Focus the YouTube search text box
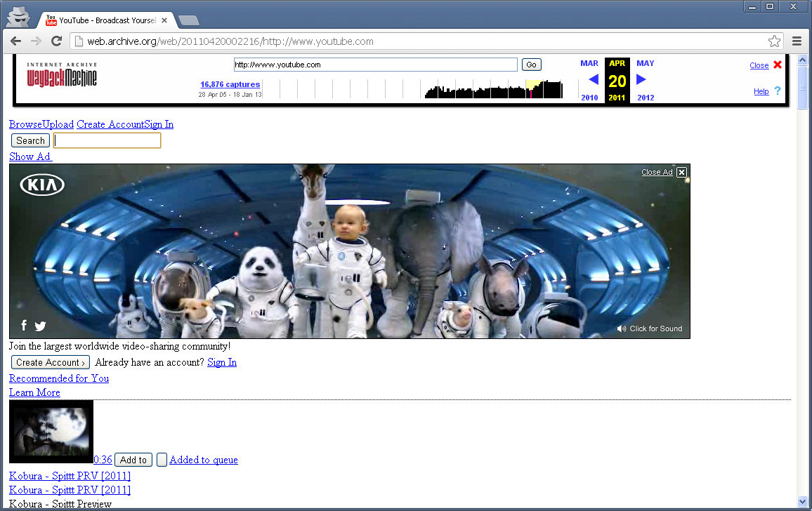Viewport: 812px width, 511px height. pos(107,140)
